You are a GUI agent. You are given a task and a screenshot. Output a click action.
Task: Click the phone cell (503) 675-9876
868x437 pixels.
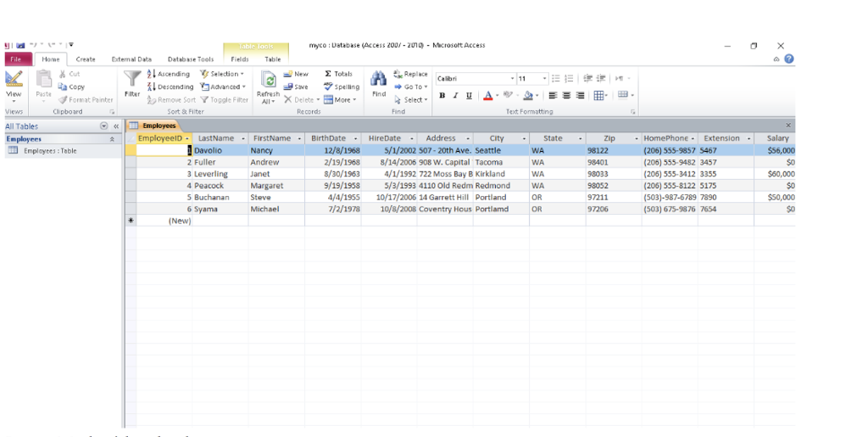(x=670, y=209)
